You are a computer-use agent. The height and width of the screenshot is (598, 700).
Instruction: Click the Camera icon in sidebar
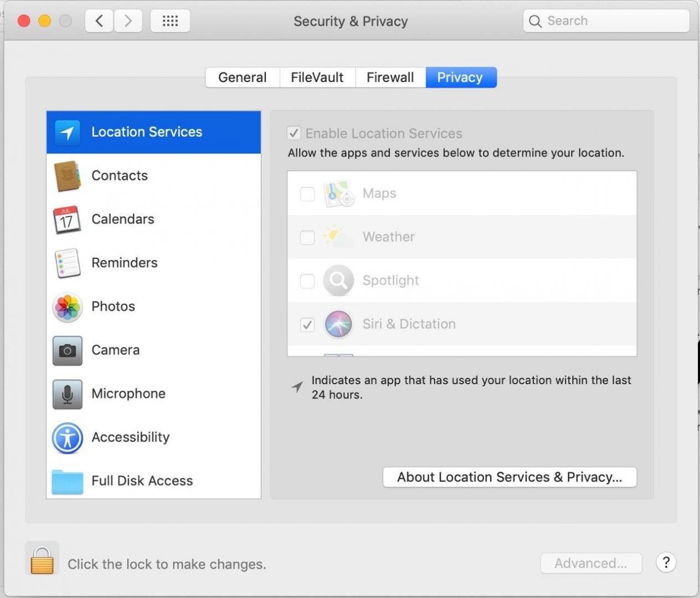tap(68, 350)
